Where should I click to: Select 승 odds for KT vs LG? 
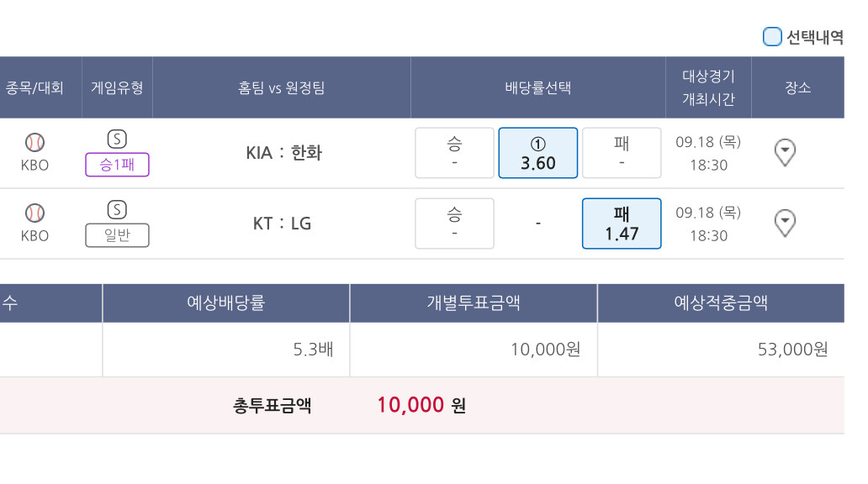click(454, 224)
